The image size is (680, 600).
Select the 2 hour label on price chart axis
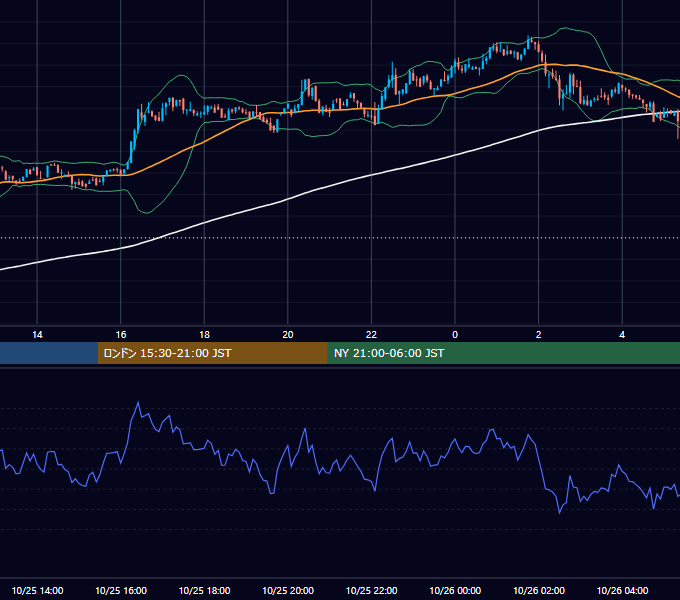(539, 335)
